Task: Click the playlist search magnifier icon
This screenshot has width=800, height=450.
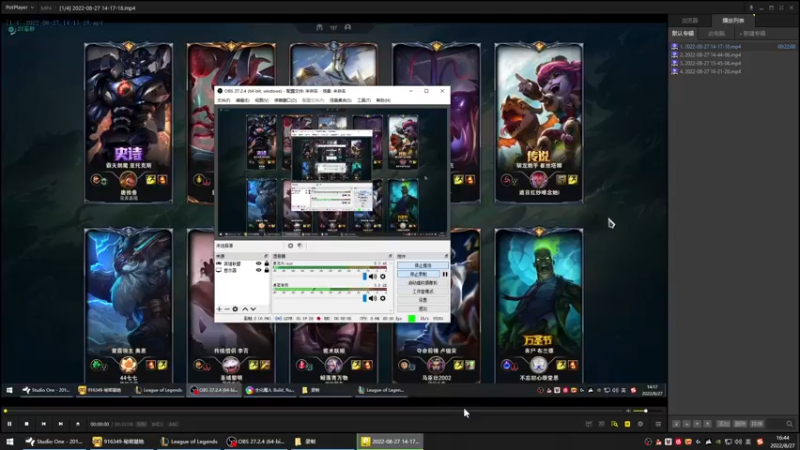Action: click(x=789, y=424)
